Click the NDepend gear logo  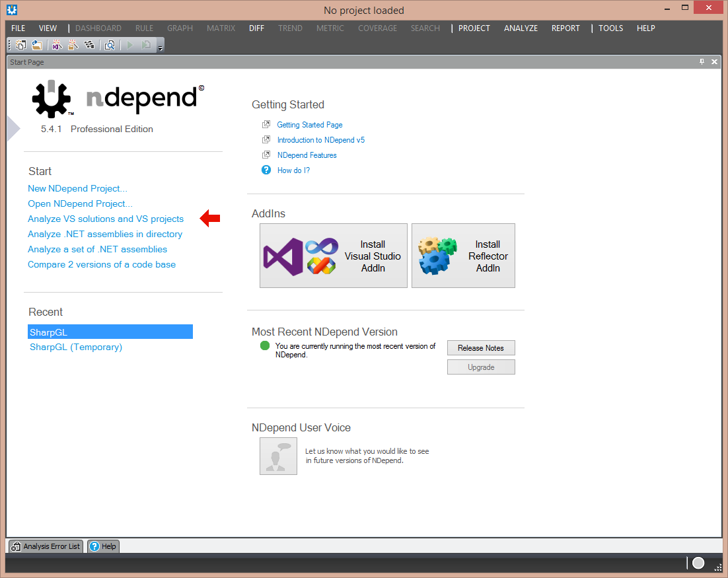[52, 98]
